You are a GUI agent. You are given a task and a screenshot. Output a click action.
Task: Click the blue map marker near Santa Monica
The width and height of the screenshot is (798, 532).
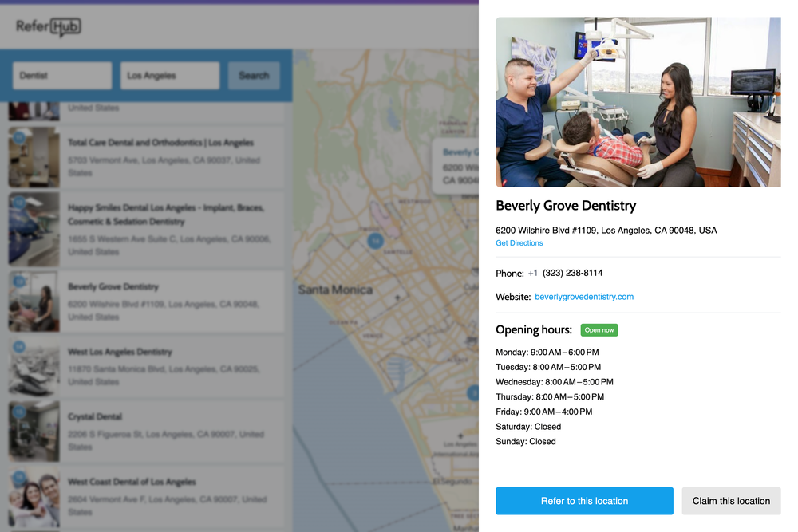point(375,241)
